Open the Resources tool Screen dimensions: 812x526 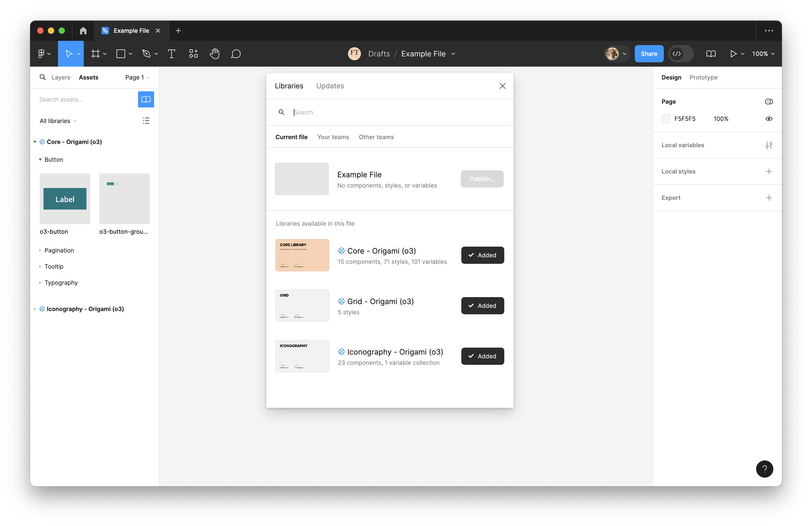coord(193,53)
